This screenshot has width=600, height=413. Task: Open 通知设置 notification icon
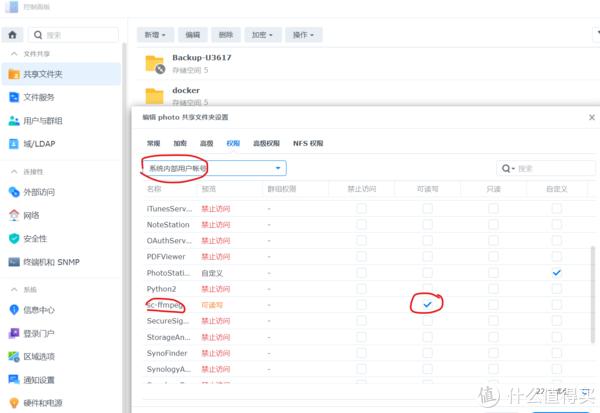[14, 380]
